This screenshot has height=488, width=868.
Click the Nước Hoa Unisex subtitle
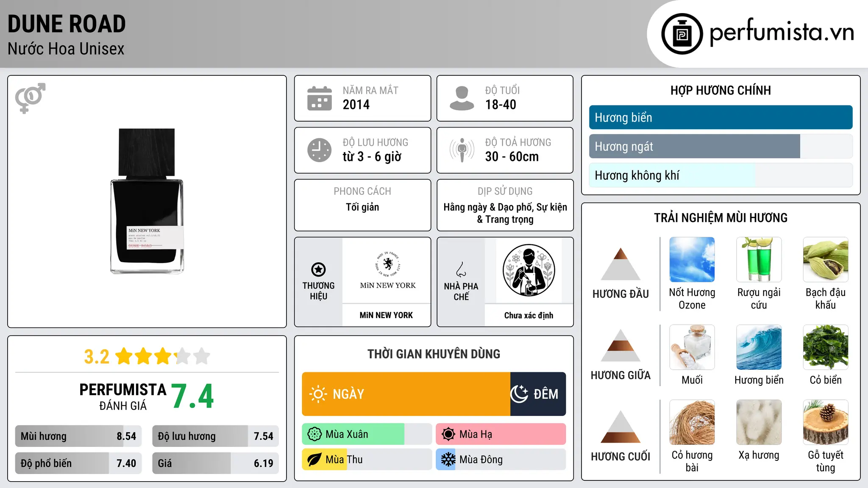click(x=66, y=49)
